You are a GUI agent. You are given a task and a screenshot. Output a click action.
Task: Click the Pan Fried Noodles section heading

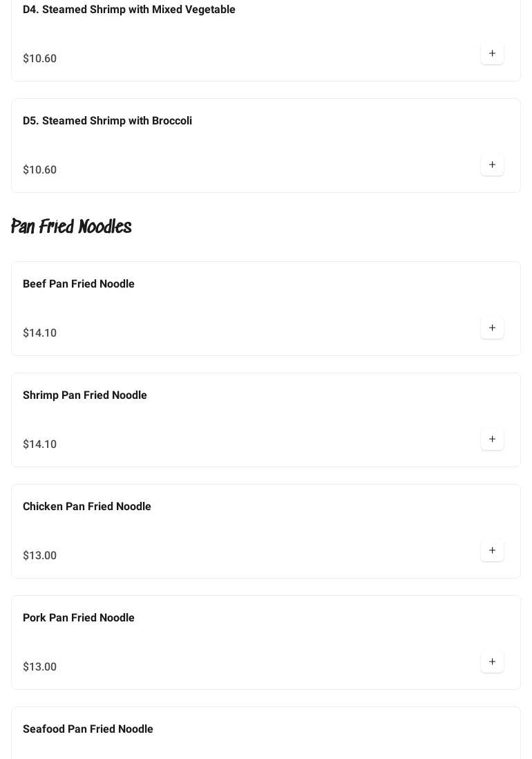[71, 227]
